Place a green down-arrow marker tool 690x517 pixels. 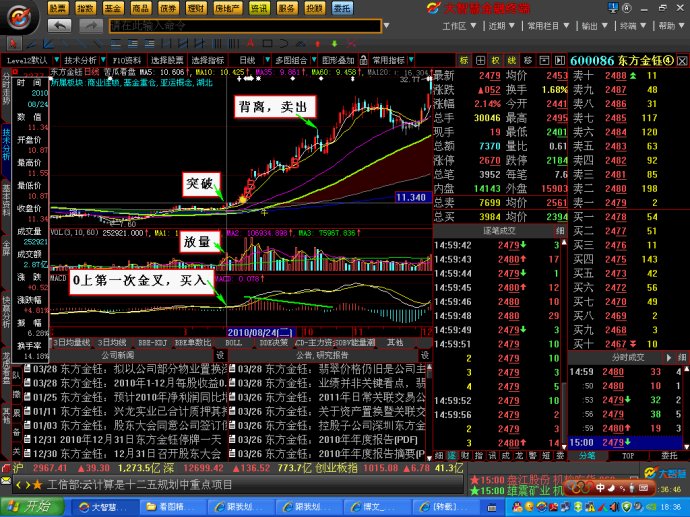pyautogui.click(x=334, y=44)
